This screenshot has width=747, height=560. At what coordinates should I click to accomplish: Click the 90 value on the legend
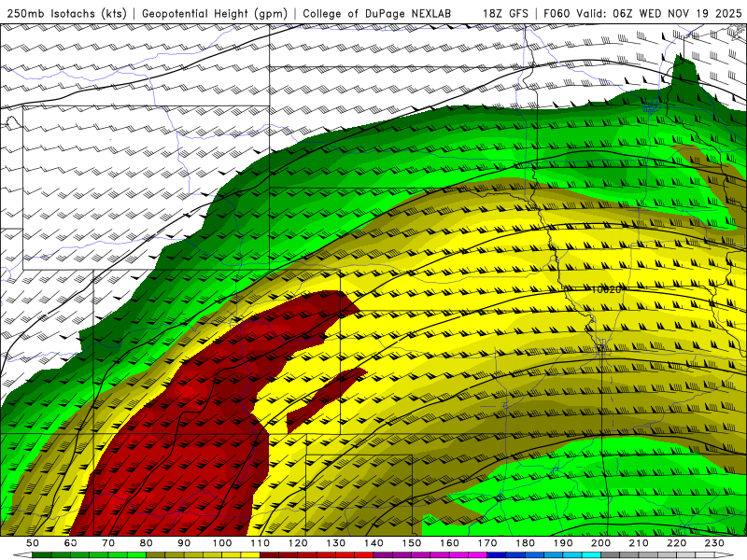point(184,543)
